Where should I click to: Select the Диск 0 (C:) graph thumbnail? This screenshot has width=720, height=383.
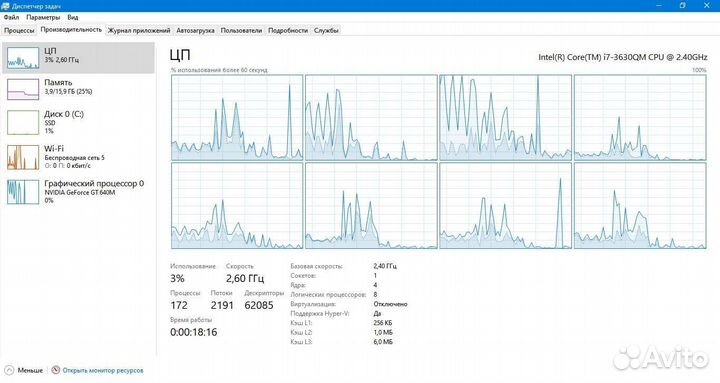pyautogui.click(x=23, y=122)
